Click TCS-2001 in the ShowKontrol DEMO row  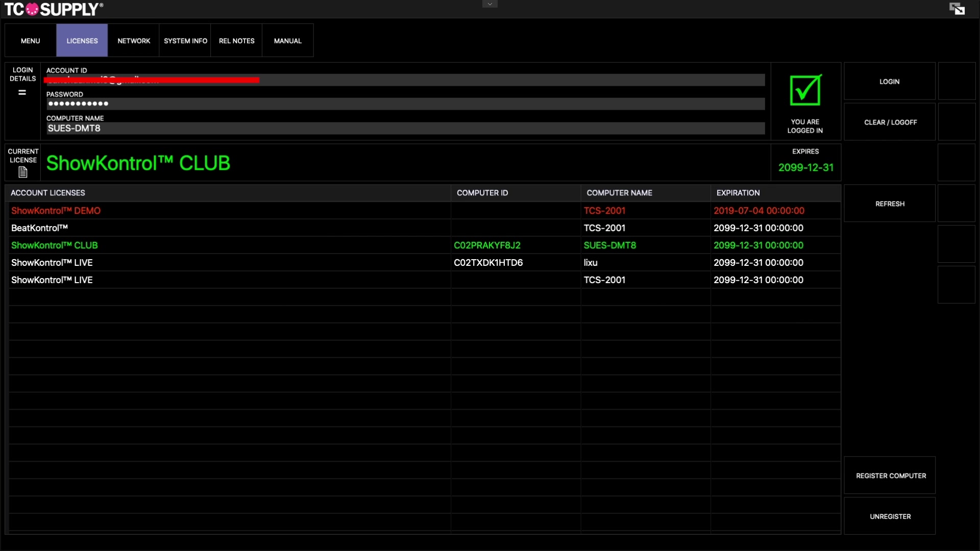point(604,211)
